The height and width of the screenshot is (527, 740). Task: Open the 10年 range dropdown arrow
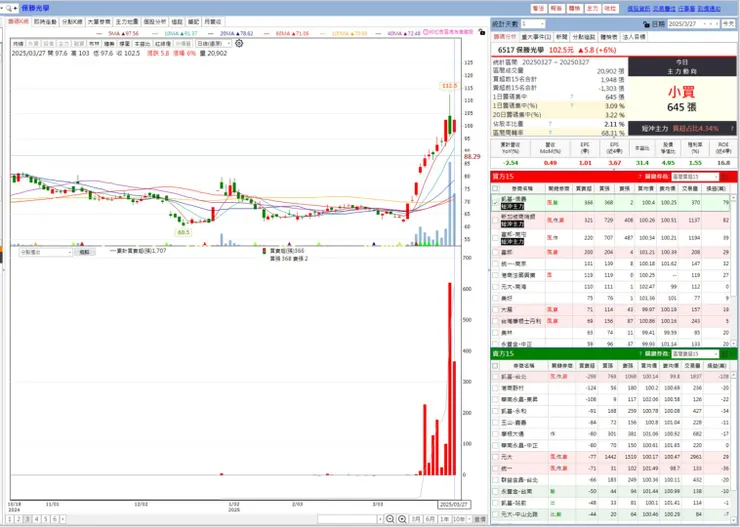pyautogui.click(x=469, y=519)
